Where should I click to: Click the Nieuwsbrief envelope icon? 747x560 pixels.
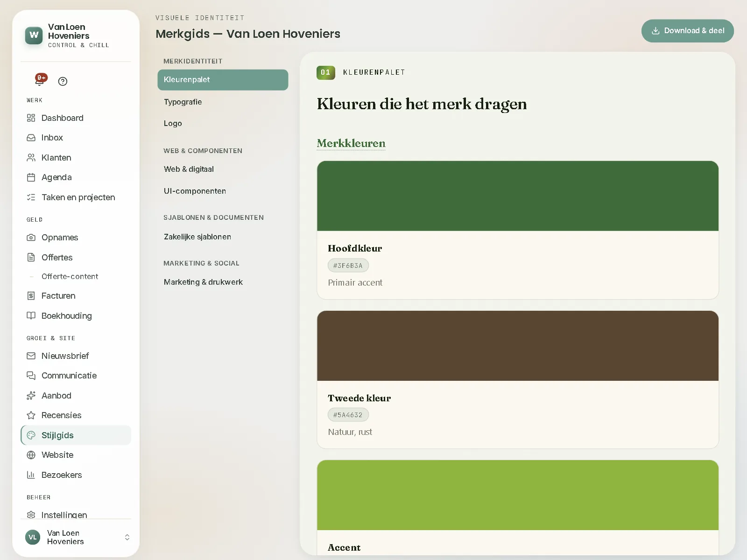tap(31, 356)
